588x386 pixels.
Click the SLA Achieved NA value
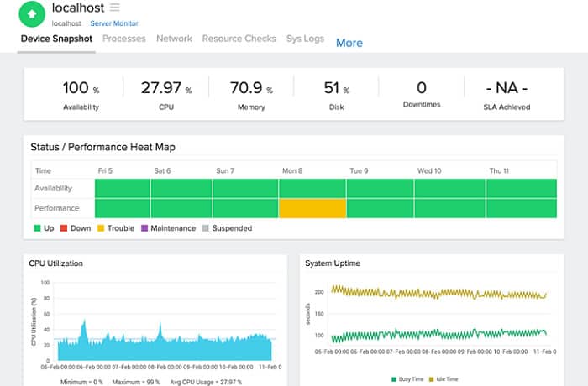507,88
